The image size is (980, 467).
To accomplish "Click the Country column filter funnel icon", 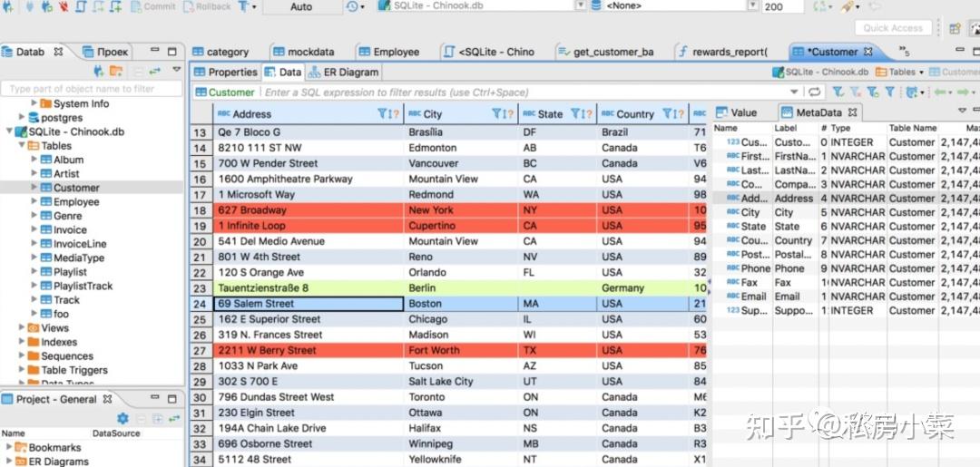I will point(668,113).
